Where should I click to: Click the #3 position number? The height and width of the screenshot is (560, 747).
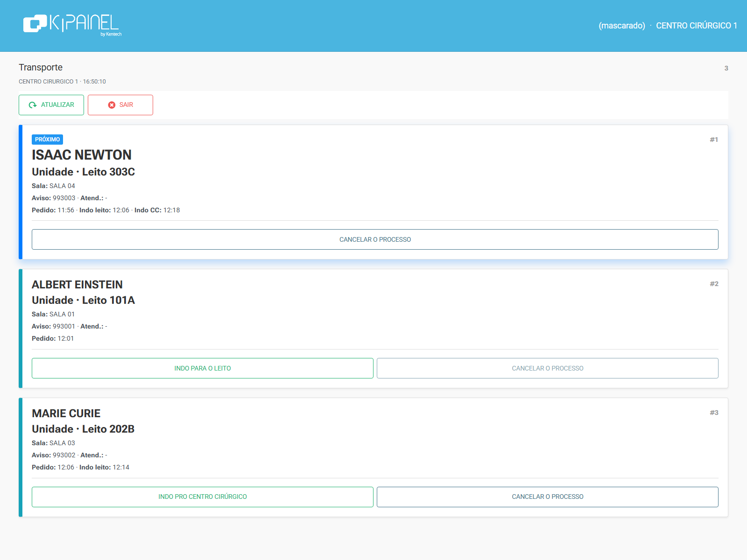(714, 413)
